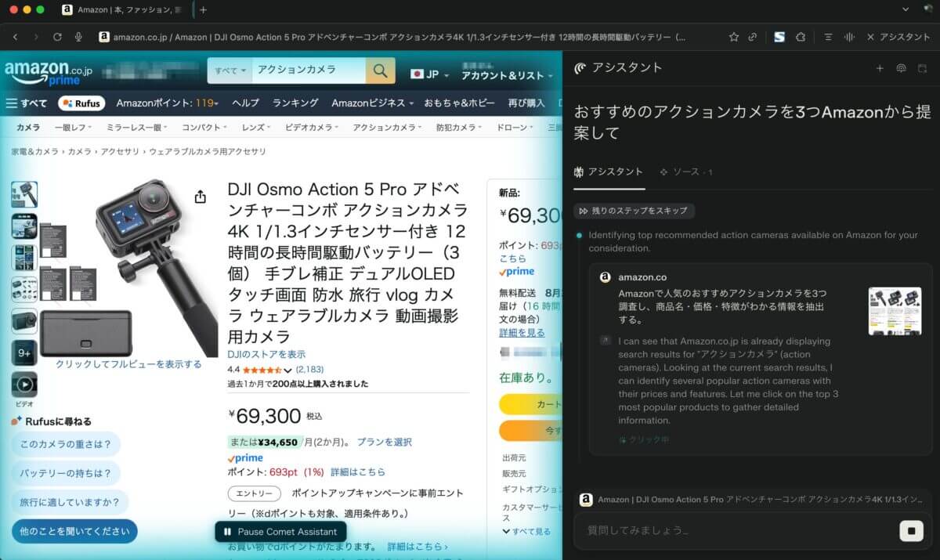Screen dimensions: 940x560
Task: Click the 家電&カメラ breadcrumb
Action: pos(34,151)
